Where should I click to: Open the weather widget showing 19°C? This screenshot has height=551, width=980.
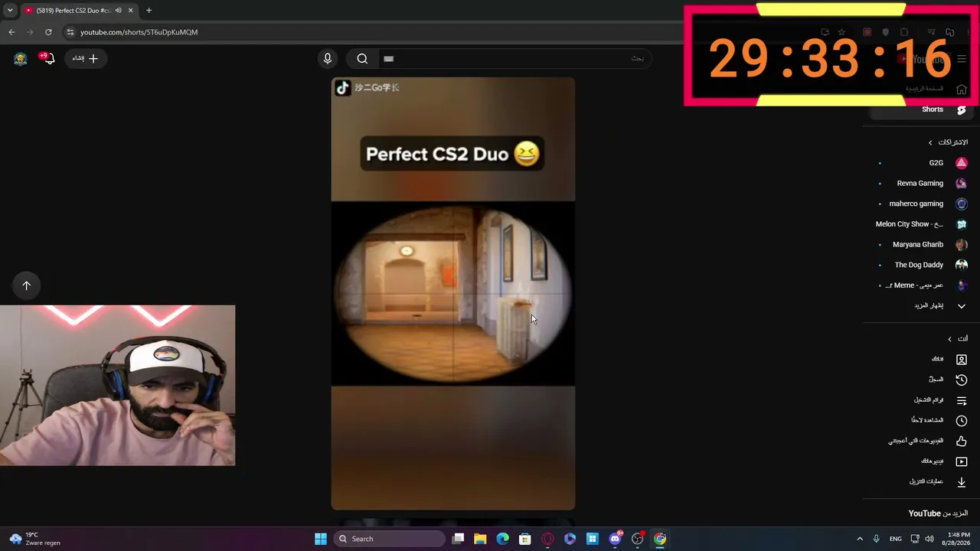tap(34, 539)
